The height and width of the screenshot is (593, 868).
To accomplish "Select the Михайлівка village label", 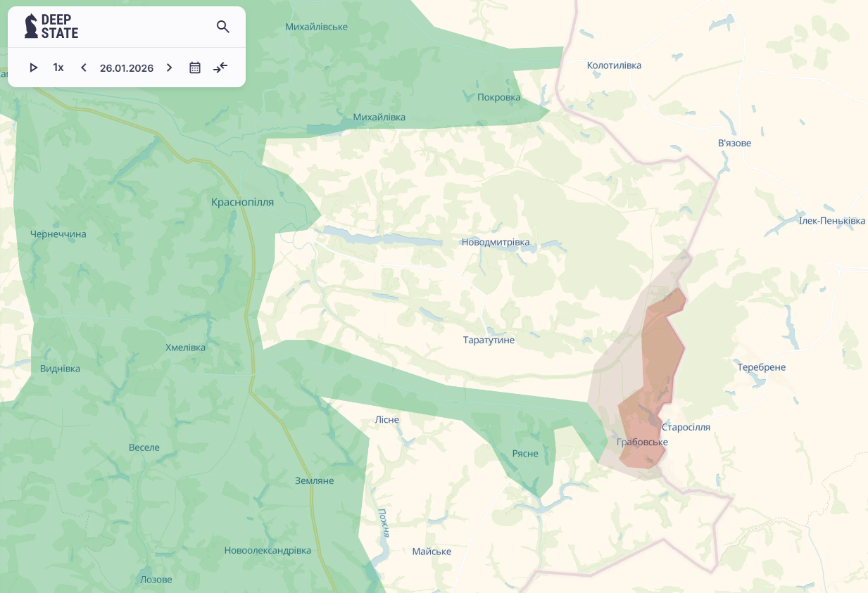I will [379, 117].
